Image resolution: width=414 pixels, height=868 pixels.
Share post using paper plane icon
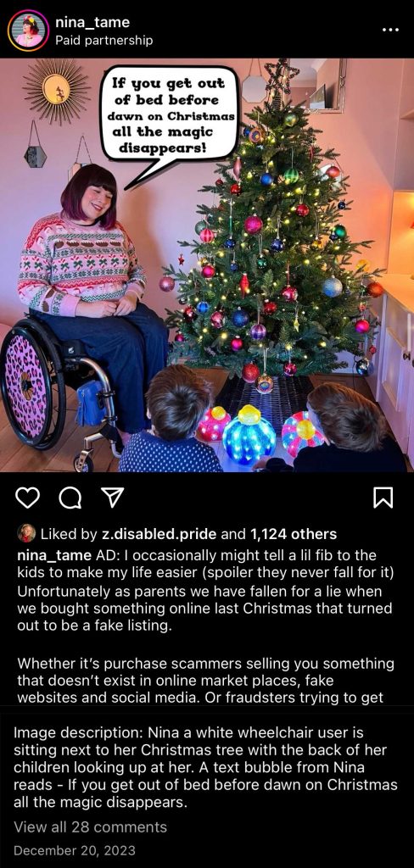pos(113,498)
